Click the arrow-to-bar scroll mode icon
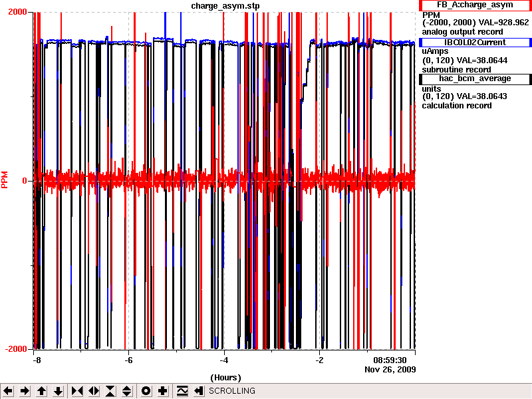 pyautogui.click(x=198, y=391)
